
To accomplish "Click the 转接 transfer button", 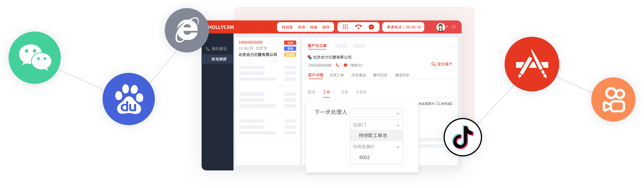I will click(313, 27).
